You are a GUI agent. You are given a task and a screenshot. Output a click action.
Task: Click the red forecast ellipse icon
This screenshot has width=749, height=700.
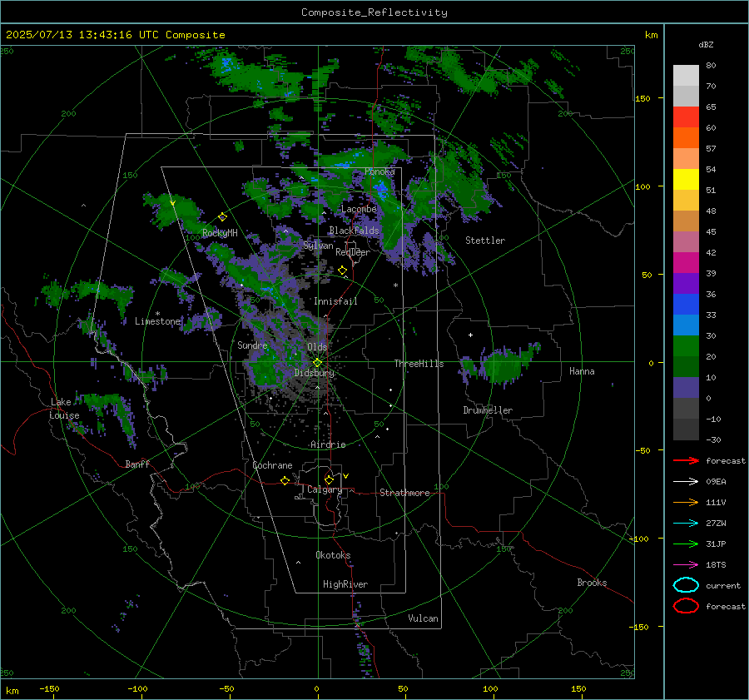(x=686, y=606)
